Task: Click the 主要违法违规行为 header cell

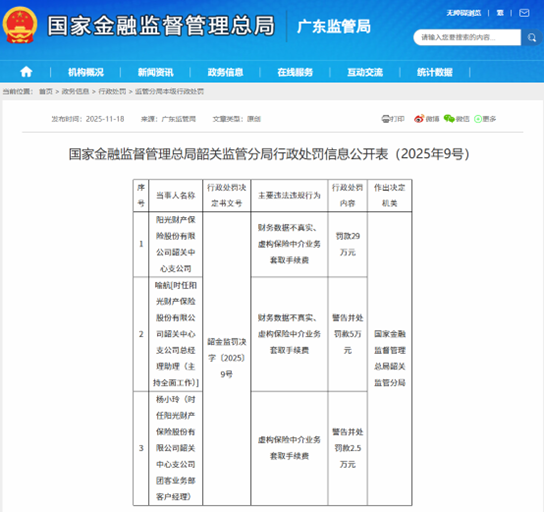Action: (289, 195)
